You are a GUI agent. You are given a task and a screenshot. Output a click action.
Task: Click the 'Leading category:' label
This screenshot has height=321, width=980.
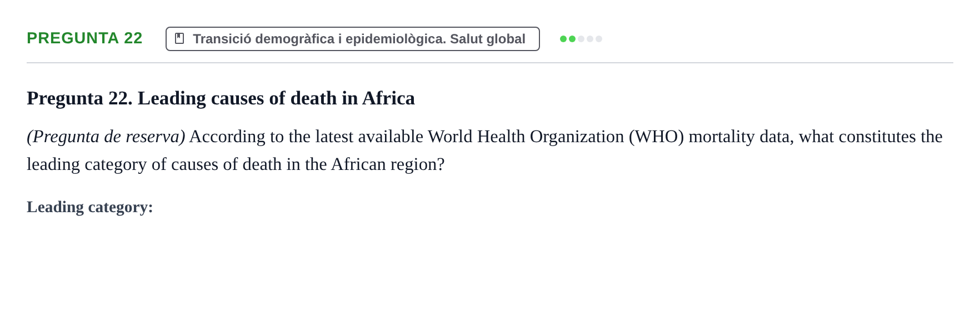90,207
